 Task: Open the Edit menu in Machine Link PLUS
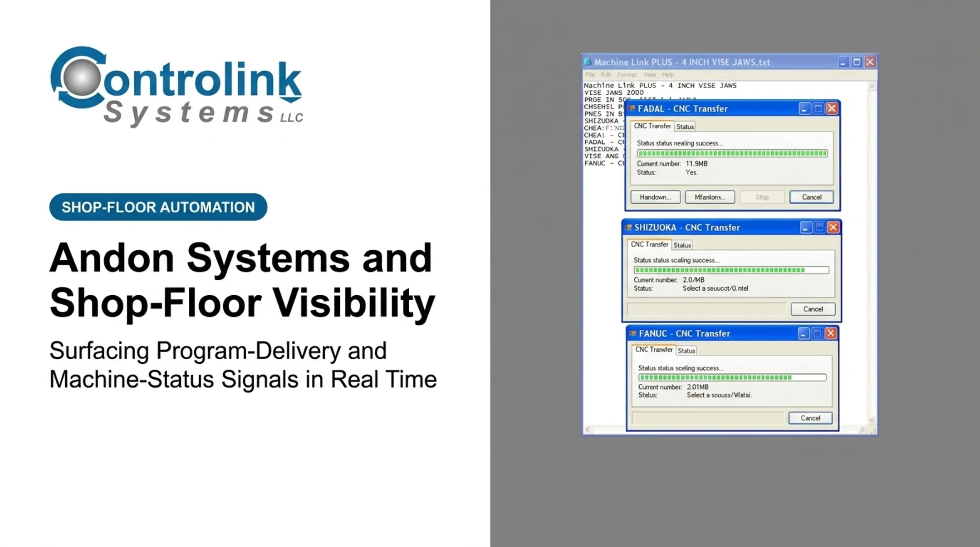point(606,75)
